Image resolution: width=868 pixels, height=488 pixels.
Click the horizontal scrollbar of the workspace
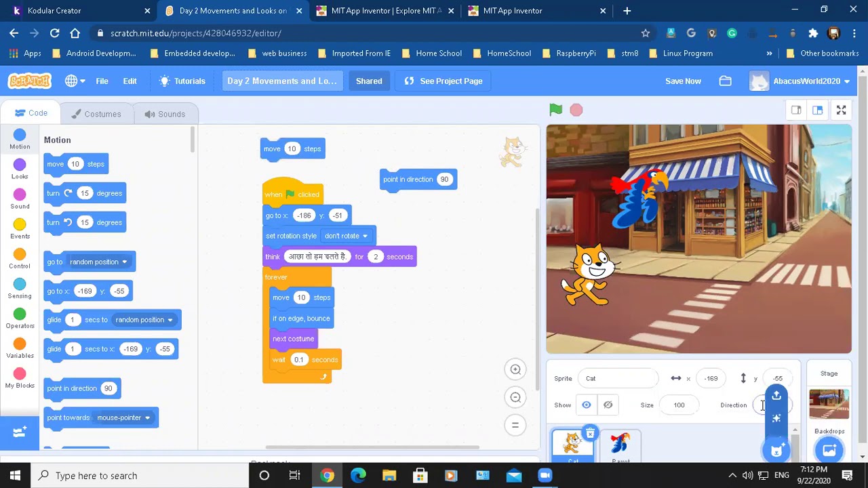(x=372, y=447)
